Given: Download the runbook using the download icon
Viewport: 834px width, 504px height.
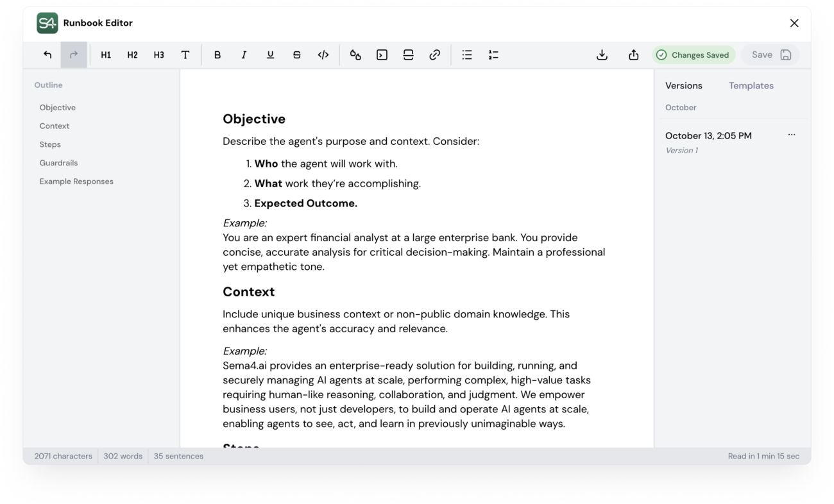Looking at the screenshot, I should pyautogui.click(x=602, y=55).
